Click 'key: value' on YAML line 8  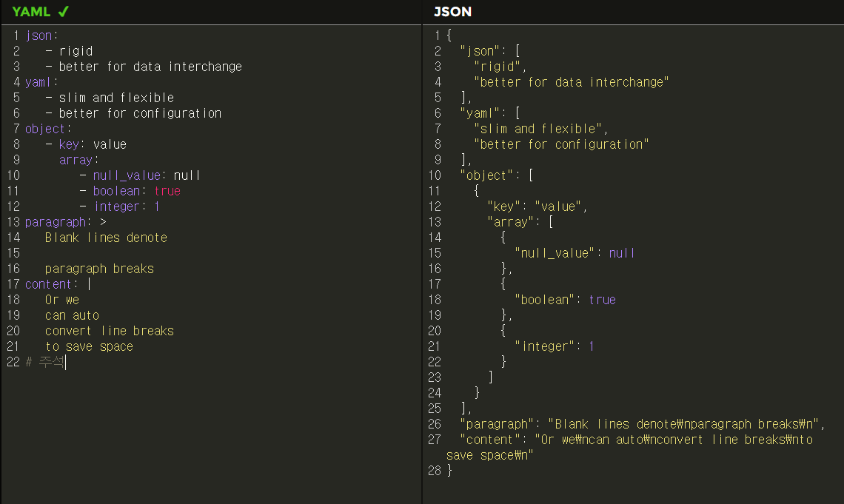(x=93, y=145)
